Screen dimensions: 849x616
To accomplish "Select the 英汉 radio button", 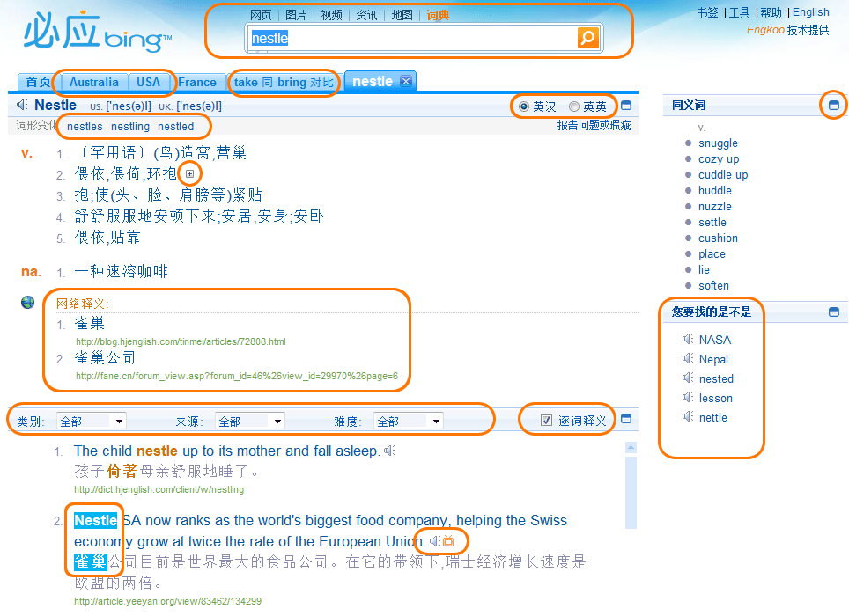I will pyautogui.click(x=524, y=106).
